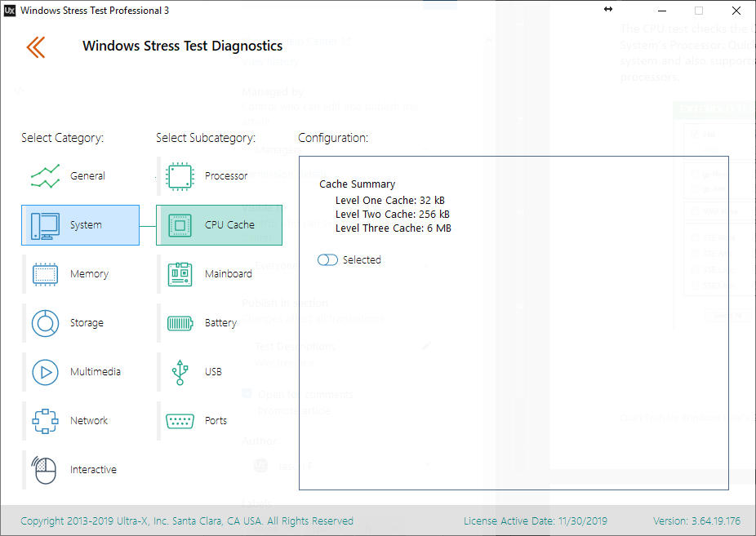The width and height of the screenshot is (756, 536).
Task: Click the orange double-chevron back icon
Action: pyautogui.click(x=36, y=47)
